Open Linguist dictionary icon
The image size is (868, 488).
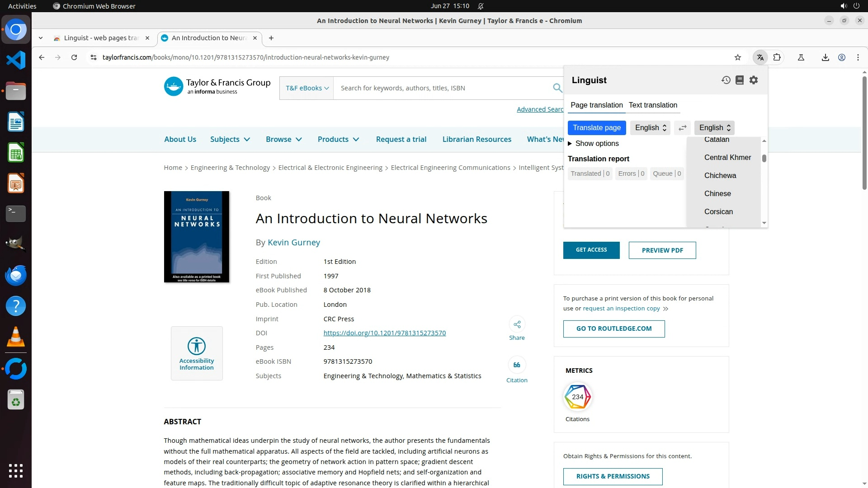[740, 80]
